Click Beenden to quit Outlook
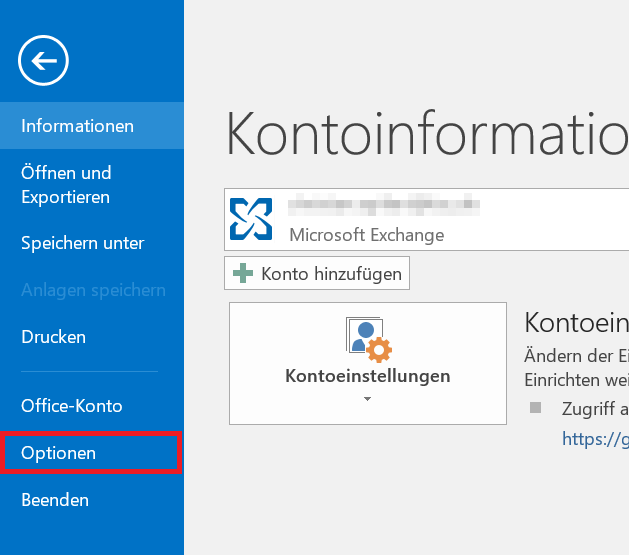The height and width of the screenshot is (555, 629). point(55,500)
